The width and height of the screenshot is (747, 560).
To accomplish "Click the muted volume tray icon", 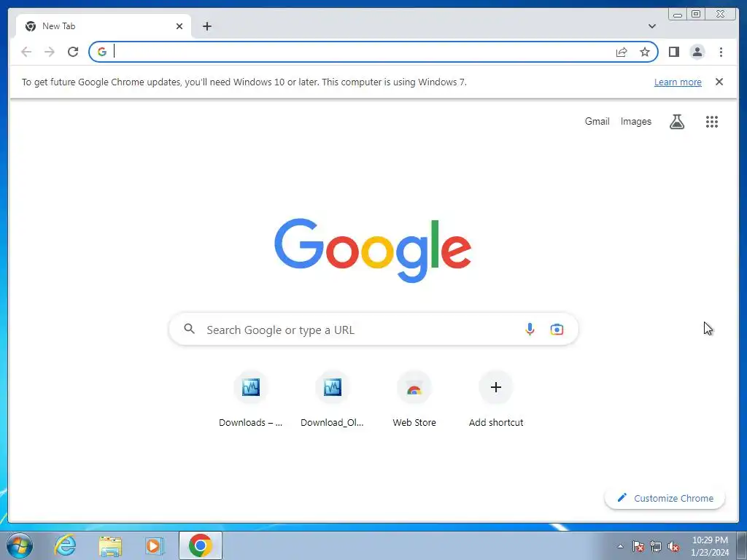I will tap(673, 546).
